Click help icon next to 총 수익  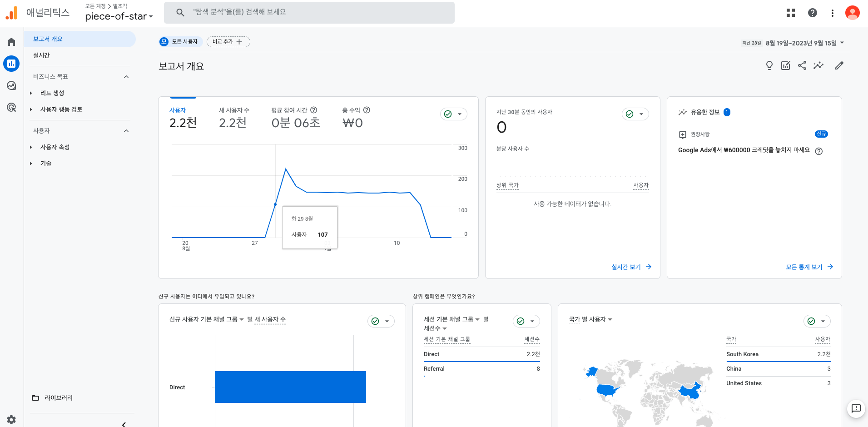(367, 110)
